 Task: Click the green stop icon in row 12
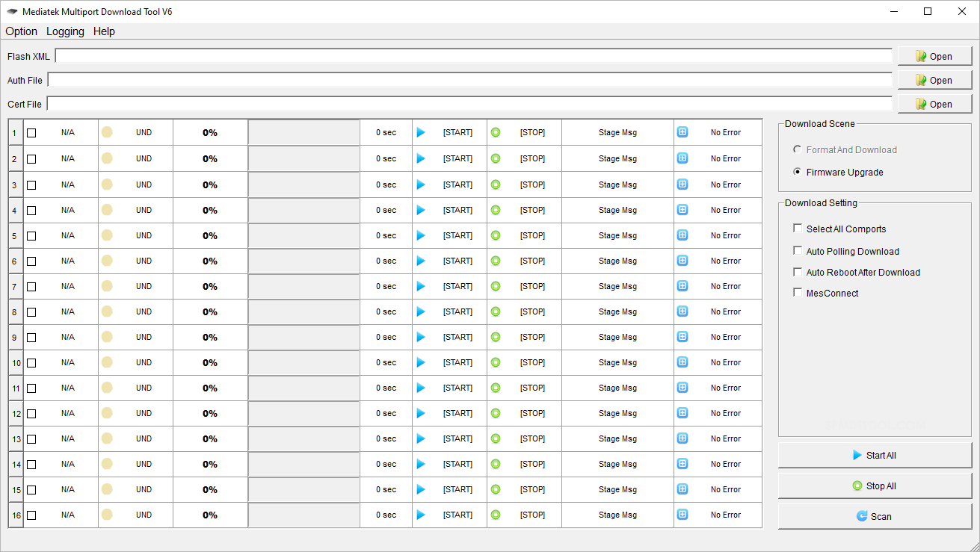pos(496,413)
